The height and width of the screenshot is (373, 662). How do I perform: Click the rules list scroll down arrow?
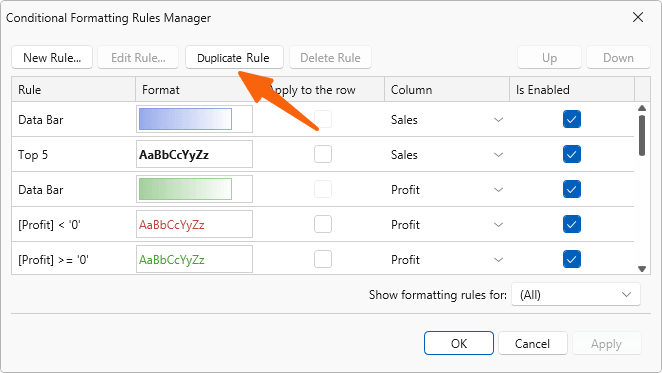click(x=642, y=269)
